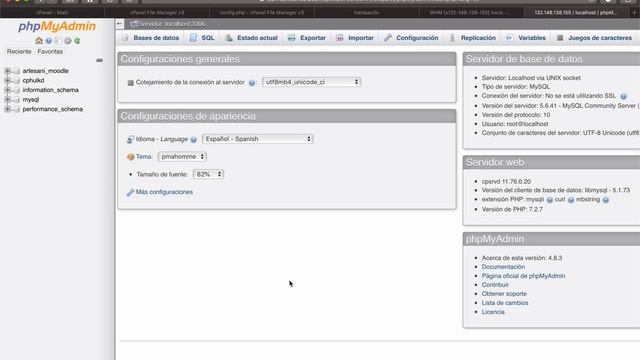The height and width of the screenshot is (360, 640).
Task: Open the utf8mb4_unicode_ci collation dropdown
Action: click(311, 82)
